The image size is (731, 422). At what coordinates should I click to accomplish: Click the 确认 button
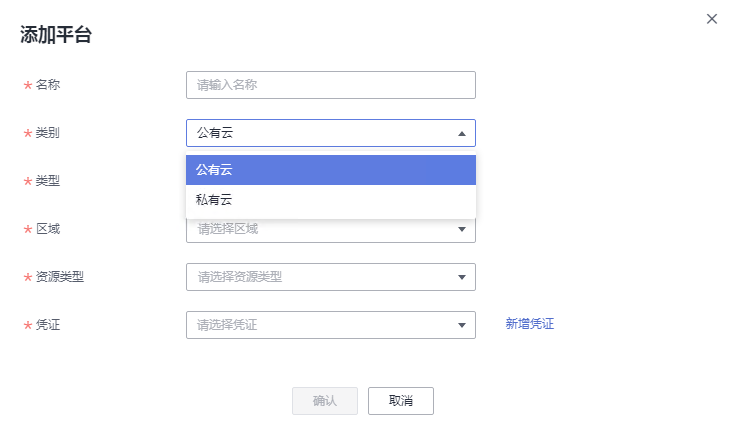(325, 401)
